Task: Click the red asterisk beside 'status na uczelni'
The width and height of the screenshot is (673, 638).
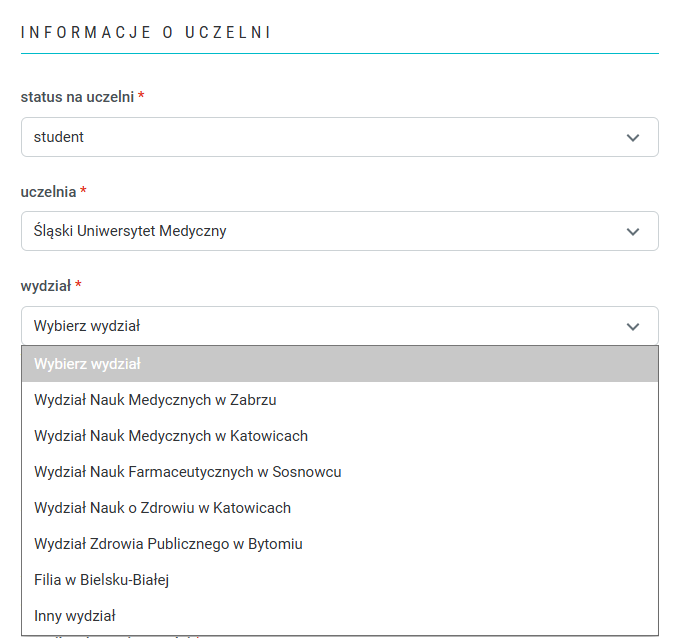Action: click(x=141, y=97)
